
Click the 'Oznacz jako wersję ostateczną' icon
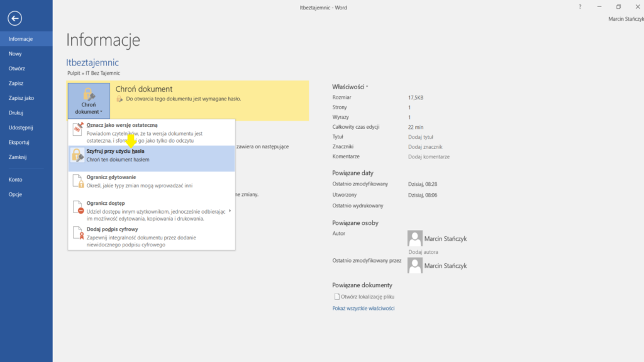[78, 129]
